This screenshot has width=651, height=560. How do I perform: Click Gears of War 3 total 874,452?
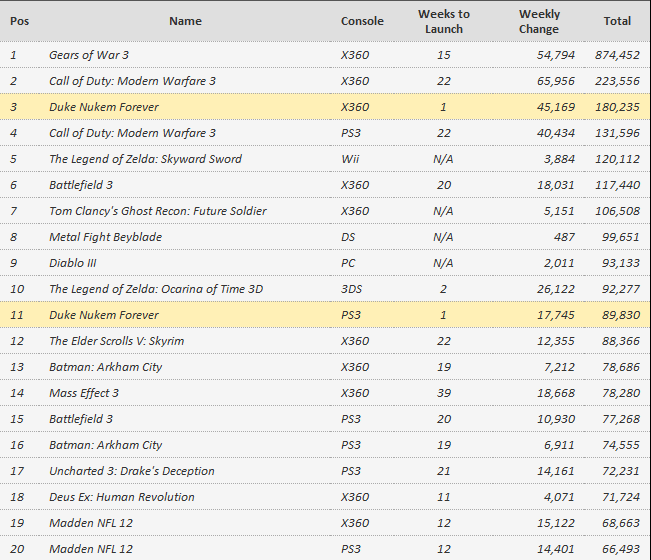[x=617, y=55]
